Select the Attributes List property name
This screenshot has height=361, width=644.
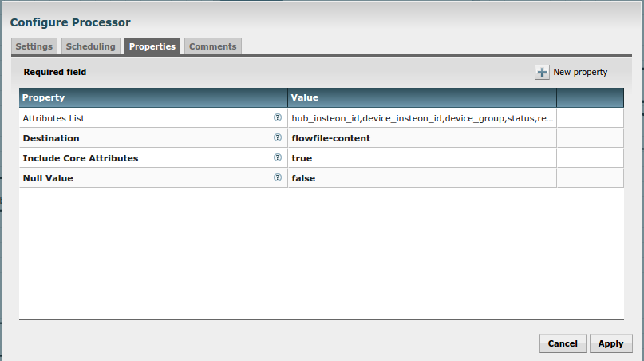[53, 118]
